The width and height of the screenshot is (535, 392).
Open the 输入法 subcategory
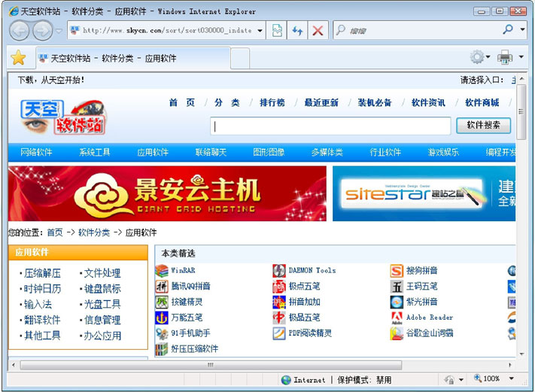[38, 304]
